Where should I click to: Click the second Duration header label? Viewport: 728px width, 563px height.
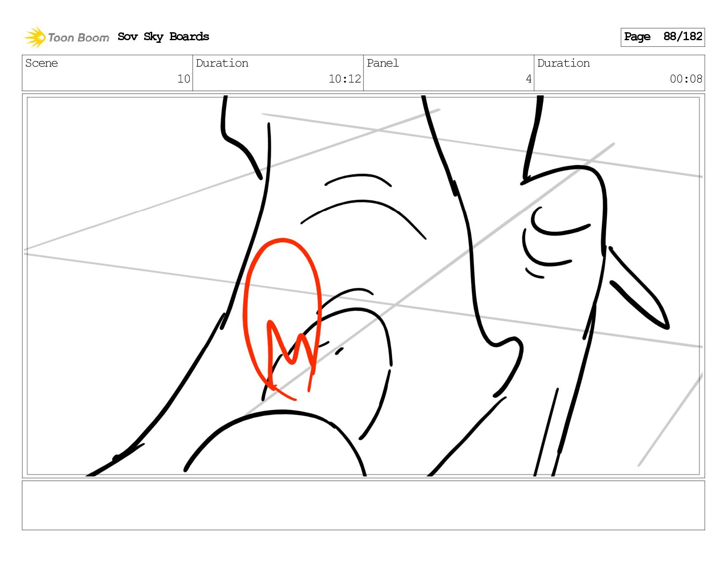pyautogui.click(x=563, y=63)
